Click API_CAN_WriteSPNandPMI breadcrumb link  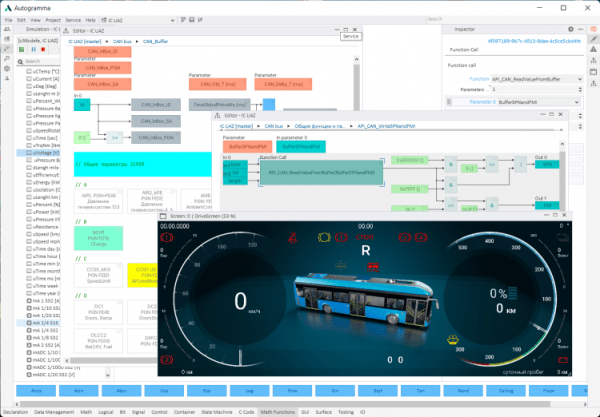click(386, 126)
